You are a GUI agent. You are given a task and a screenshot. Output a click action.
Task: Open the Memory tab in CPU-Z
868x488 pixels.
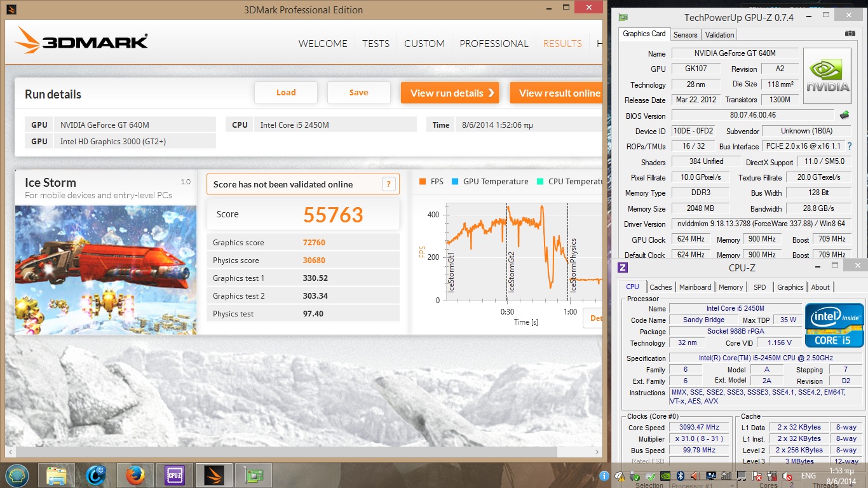(731, 287)
